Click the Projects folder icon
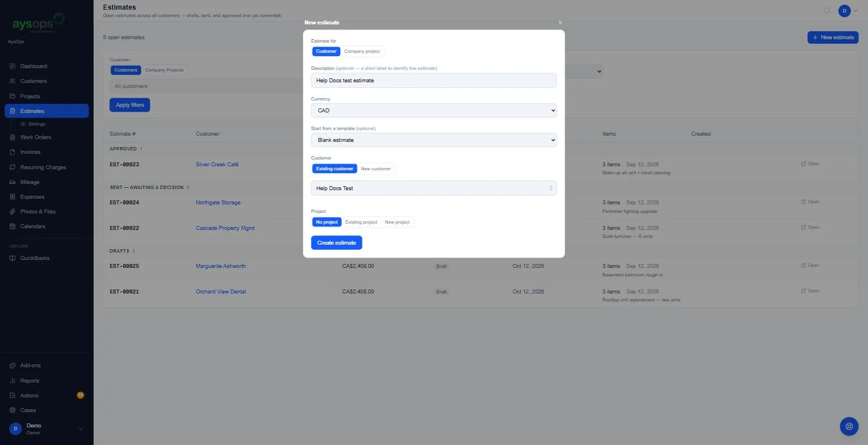 pos(12,96)
